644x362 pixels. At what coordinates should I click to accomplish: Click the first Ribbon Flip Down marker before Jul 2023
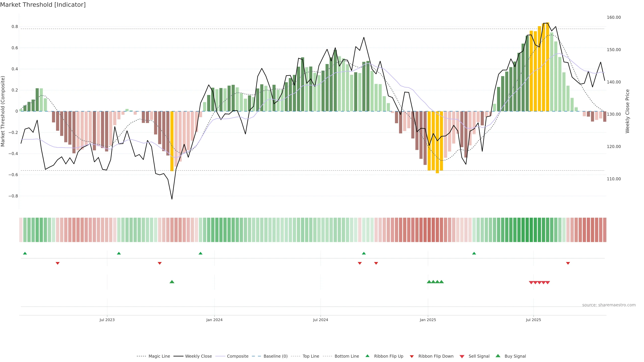tap(58, 263)
